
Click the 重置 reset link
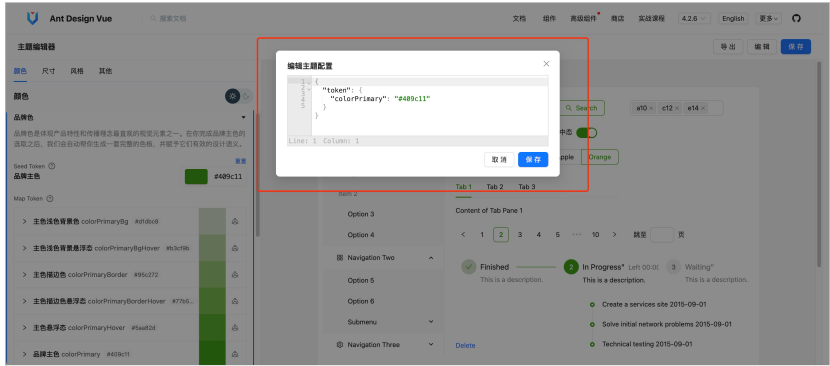click(x=240, y=161)
